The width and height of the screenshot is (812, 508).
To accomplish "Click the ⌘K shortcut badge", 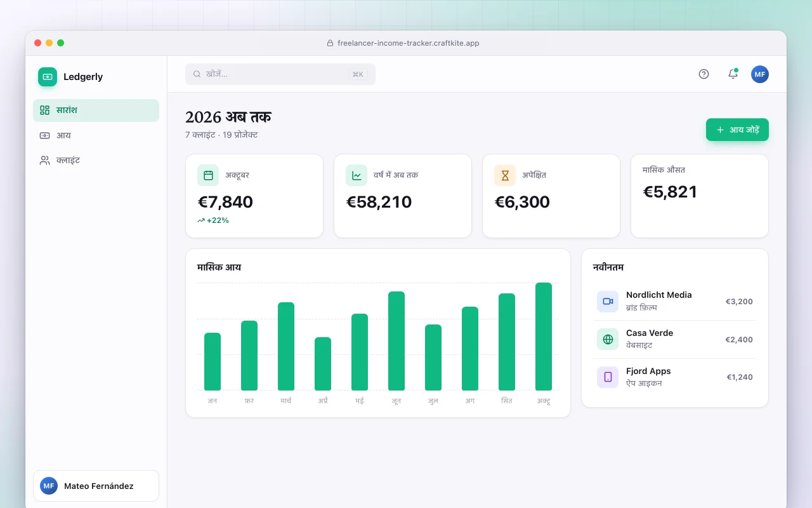I will (x=358, y=74).
